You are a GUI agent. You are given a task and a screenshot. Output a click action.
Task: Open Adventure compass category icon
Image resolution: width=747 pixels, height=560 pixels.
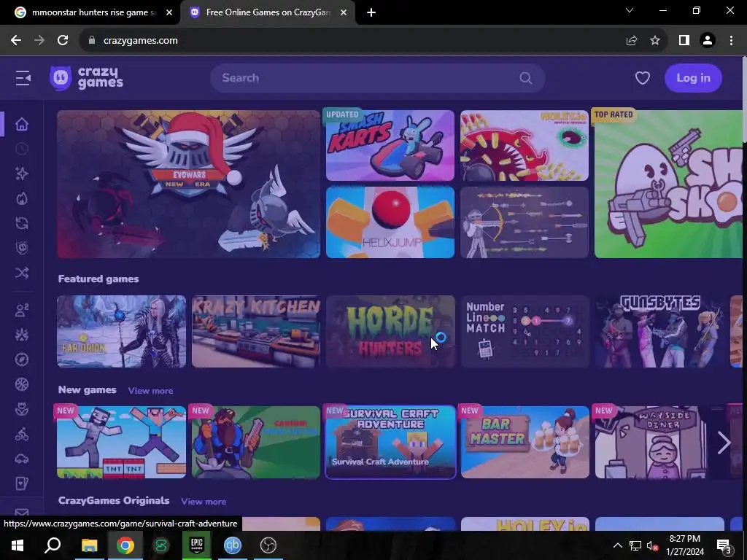pos(22,359)
